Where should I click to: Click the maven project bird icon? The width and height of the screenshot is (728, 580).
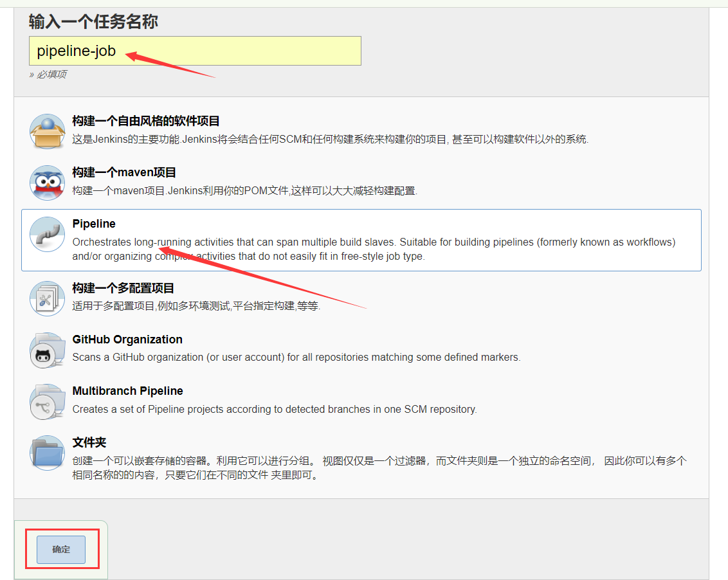[47, 181]
